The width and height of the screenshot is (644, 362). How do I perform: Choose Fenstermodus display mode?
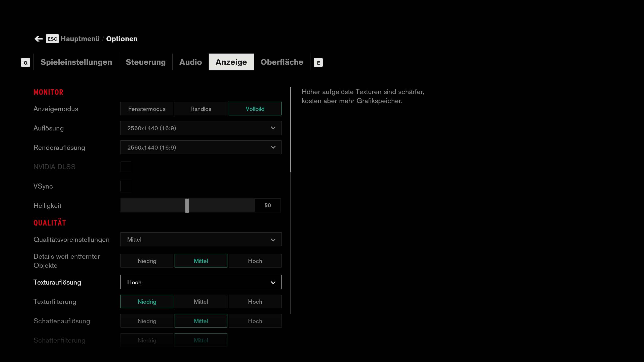click(x=147, y=109)
